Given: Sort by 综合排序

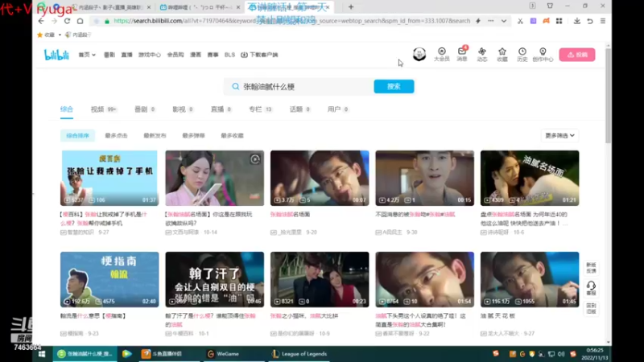Looking at the screenshot, I should pos(77,135).
